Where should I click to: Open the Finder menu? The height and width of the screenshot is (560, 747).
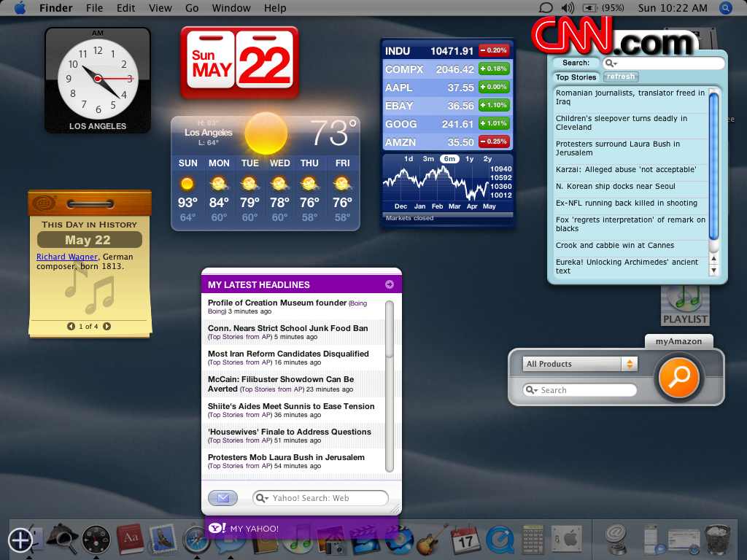(55, 7)
